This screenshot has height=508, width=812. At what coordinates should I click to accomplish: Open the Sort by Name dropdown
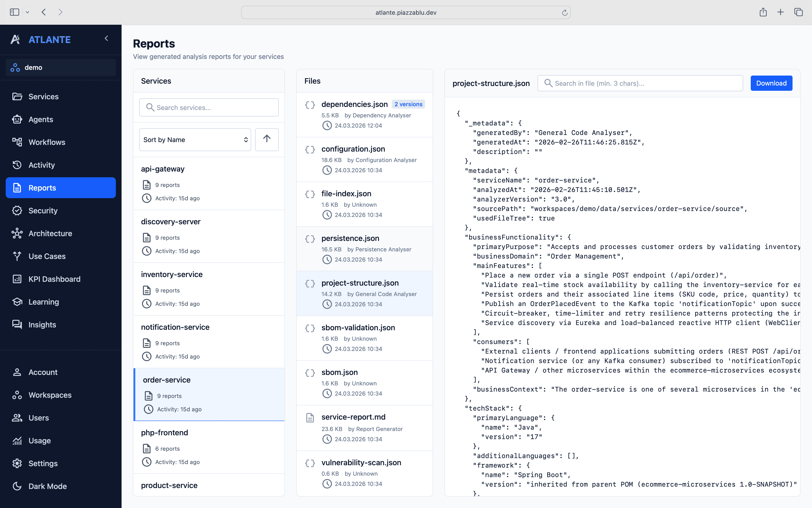(195, 139)
